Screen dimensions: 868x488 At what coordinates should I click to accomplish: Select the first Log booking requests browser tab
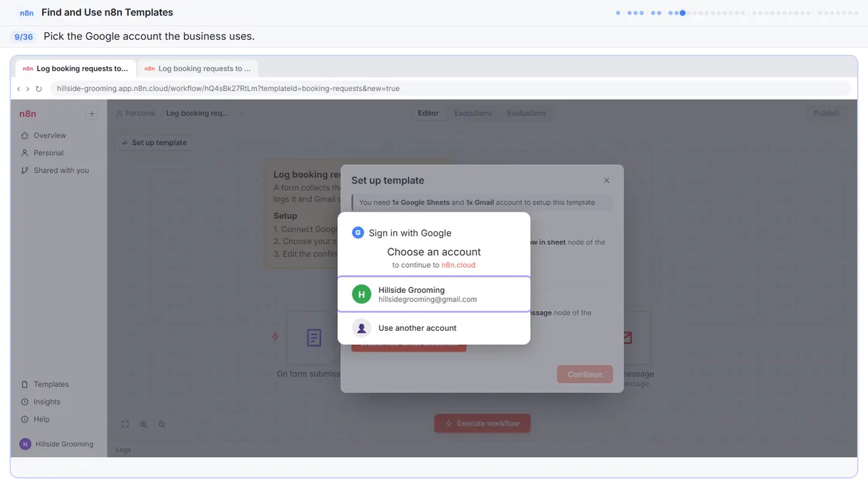pyautogui.click(x=75, y=68)
